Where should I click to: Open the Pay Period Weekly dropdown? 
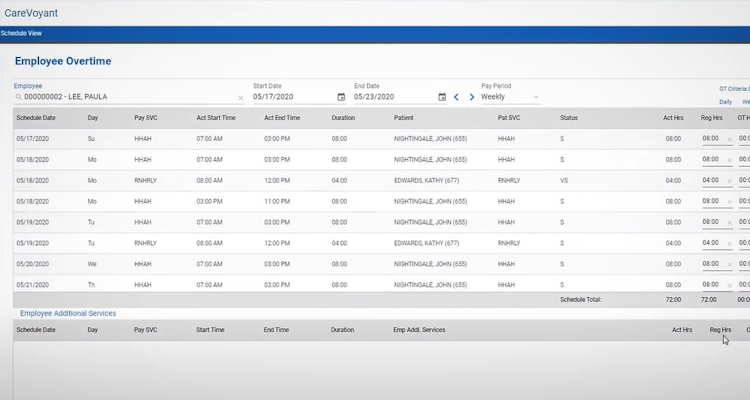[510, 97]
